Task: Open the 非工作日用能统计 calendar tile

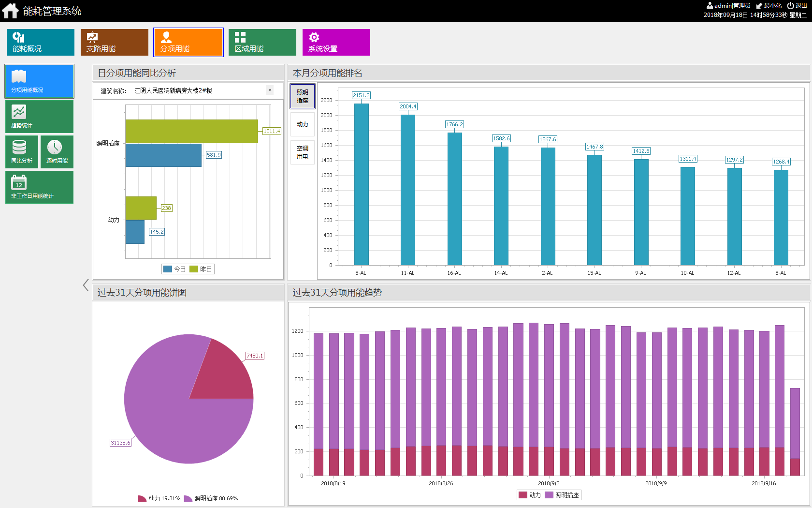Action: coord(39,187)
